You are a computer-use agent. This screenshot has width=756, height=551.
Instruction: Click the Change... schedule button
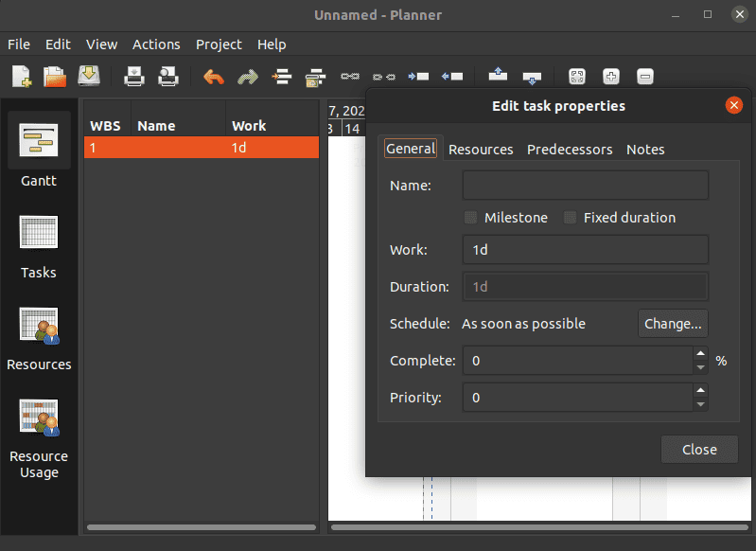(673, 324)
